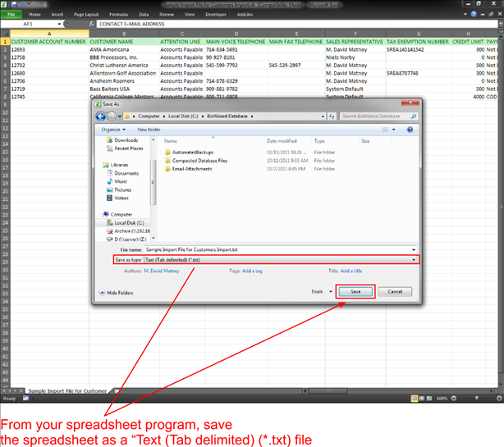
Task: Click Local Disk (C:) in address breadcrumb
Action: [x=183, y=116]
